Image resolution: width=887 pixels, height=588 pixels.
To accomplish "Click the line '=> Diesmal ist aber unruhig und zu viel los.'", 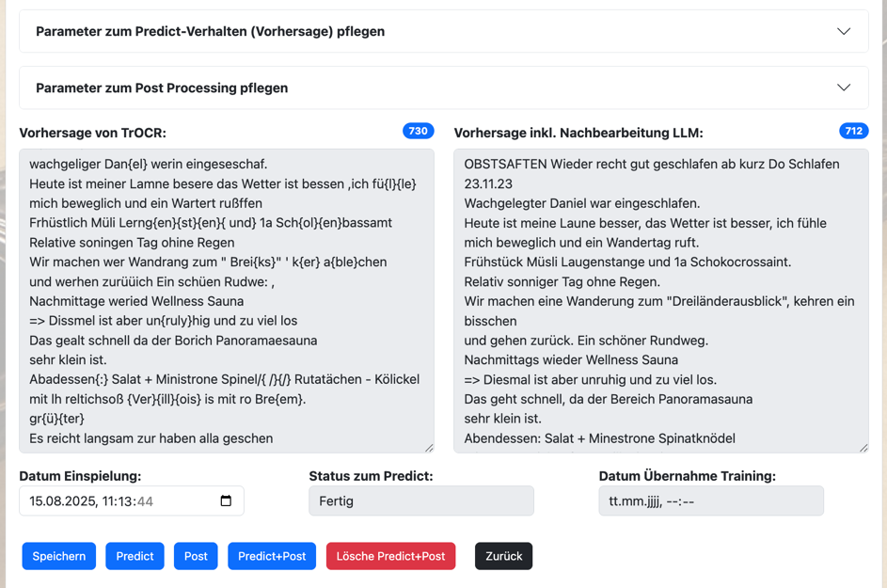I will click(x=591, y=380).
